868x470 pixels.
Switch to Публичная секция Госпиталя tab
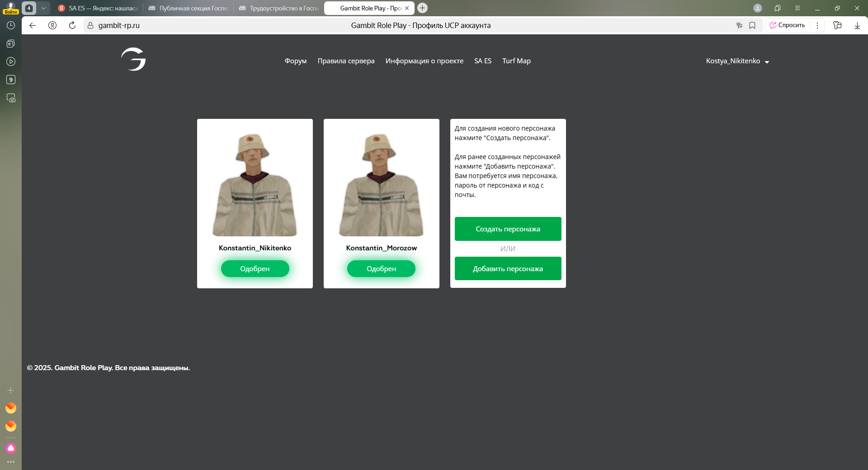point(189,8)
